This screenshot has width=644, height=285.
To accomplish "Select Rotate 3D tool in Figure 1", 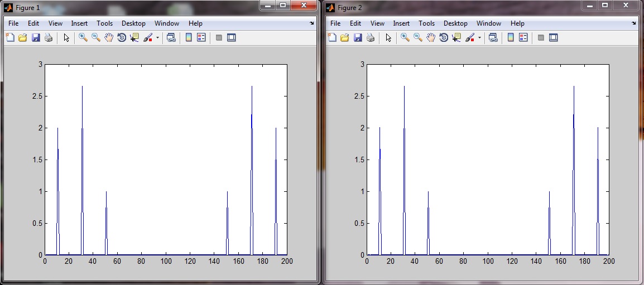I will tap(122, 38).
